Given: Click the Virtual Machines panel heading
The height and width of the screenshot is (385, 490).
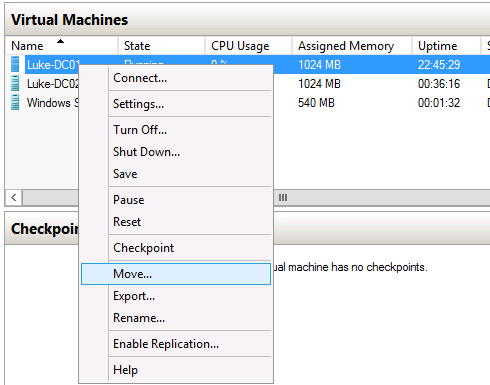Looking at the screenshot, I should click(x=69, y=20).
